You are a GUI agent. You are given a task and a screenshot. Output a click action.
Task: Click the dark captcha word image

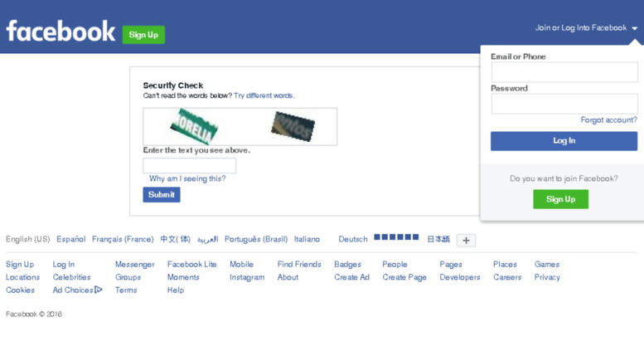(293, 127)
